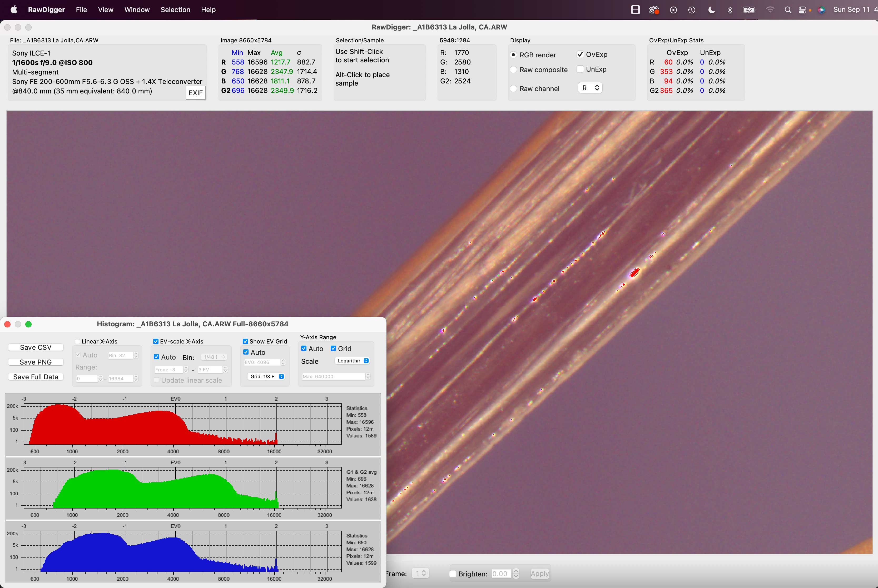Toggle Show EV Grid checkbox
This screenshot has width=878, height=588.
point(245,341)
